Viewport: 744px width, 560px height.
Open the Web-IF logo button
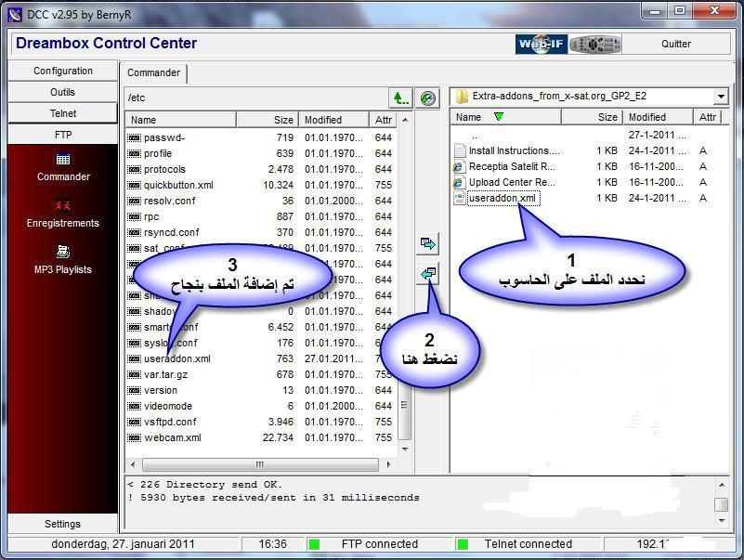[x=542, y=45]
